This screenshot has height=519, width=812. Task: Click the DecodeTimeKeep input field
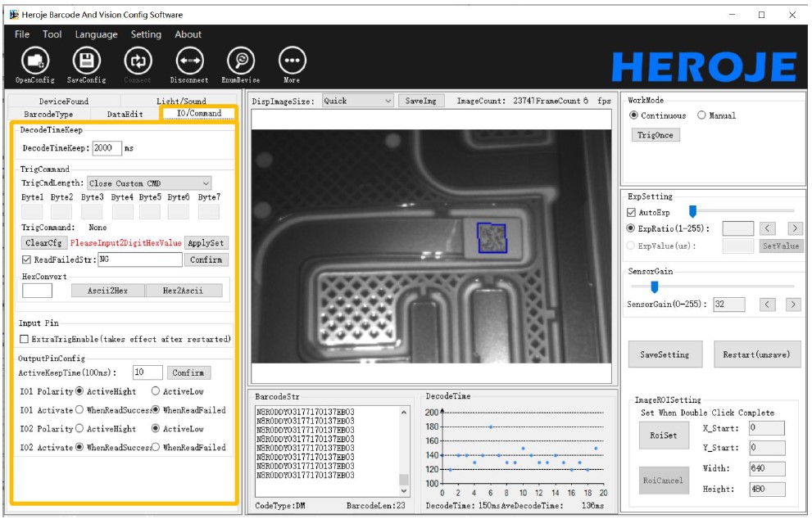[x=107, y=148]
